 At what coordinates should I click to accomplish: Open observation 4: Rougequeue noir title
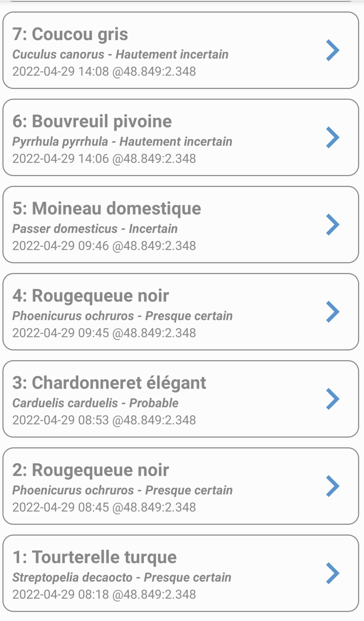pos(91,296)
